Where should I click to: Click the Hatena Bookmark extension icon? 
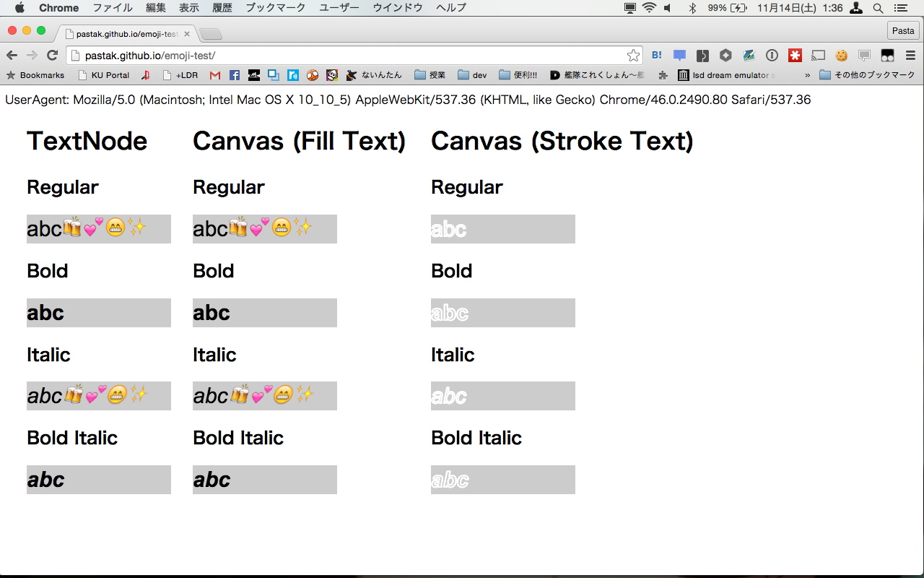[x=657, y=55]
